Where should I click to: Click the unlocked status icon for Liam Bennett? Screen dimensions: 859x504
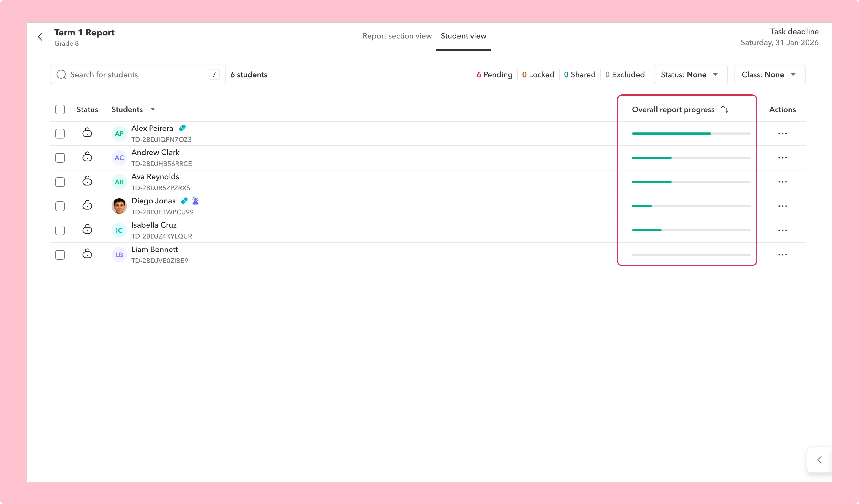(87, 254)
